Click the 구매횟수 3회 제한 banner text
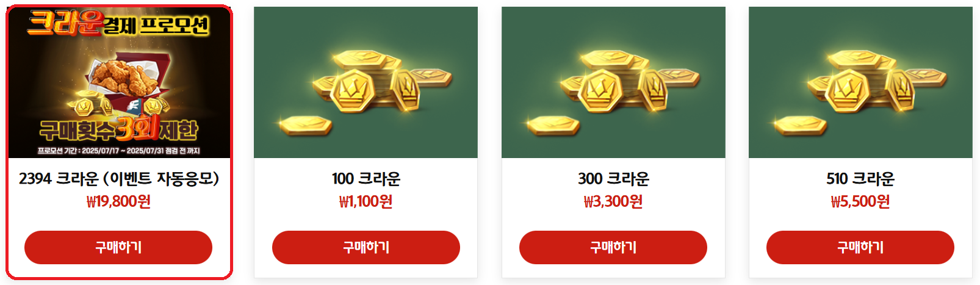This screenshot has height=285, width=980. click(x=118, y=129)
